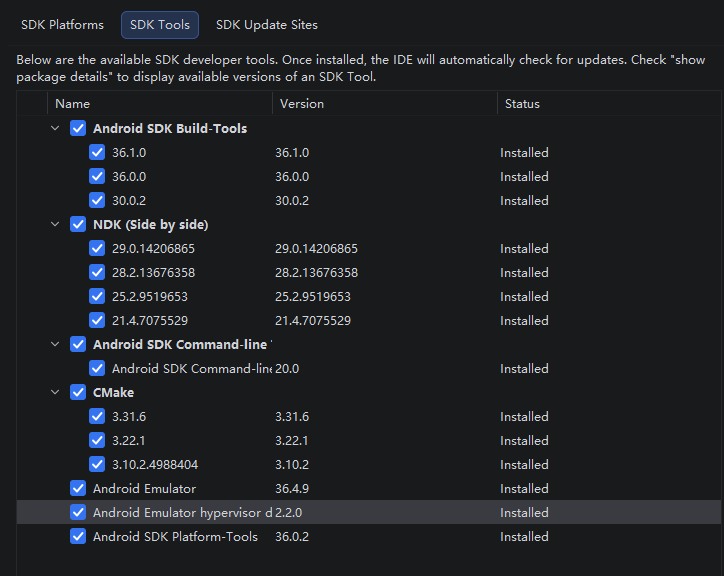Uncheck Android Emulator hypervisor driver checkbox
Image resolution: width=724 pixels, height=576 pixels.
coord(78,513)
